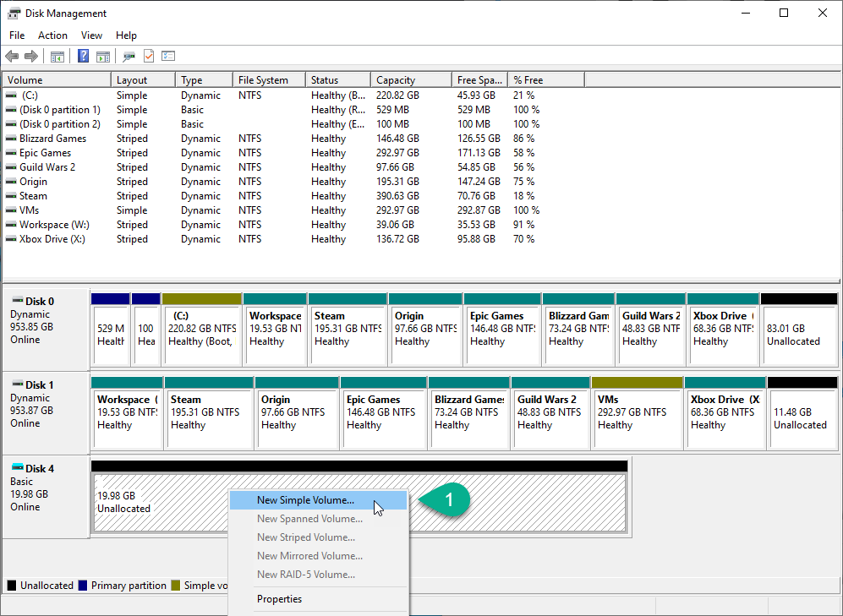The height and width of the screenshot is (616, 843).
Task: Open the Action menu
Action: tap(52, 35)
